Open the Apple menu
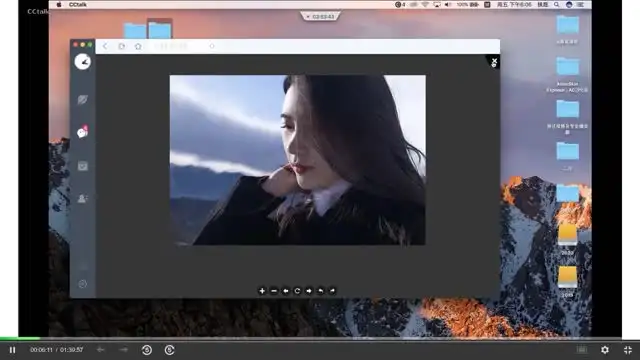Viewport: 640px width, 360px height. 59,4
